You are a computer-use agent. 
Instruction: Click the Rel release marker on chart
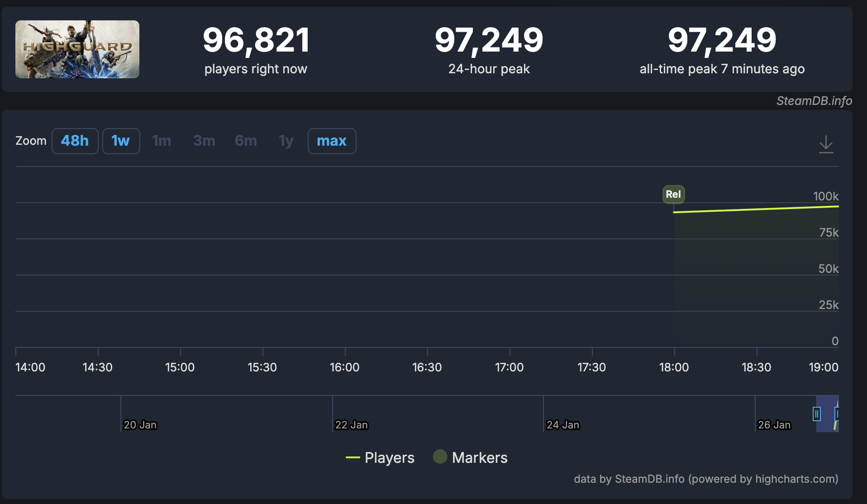click(x=673, y=195)
